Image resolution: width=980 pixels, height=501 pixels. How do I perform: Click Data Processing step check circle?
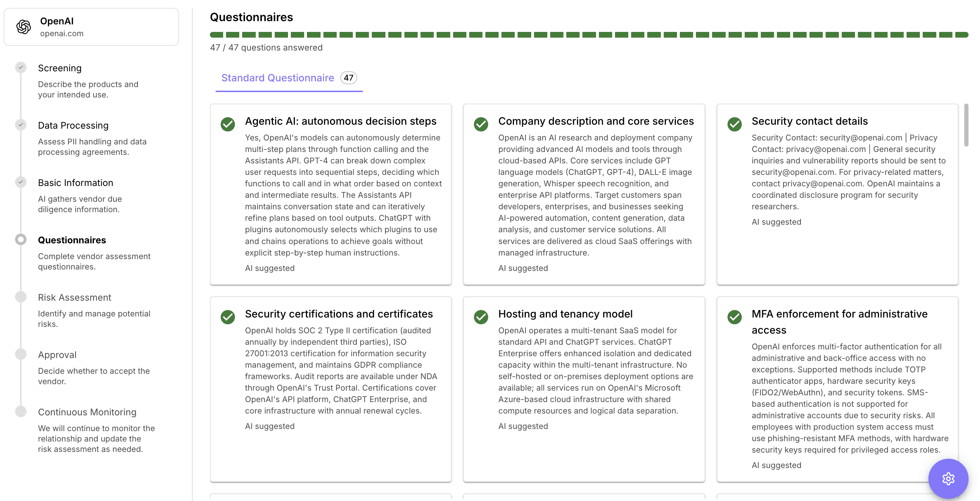coord(21,124)
